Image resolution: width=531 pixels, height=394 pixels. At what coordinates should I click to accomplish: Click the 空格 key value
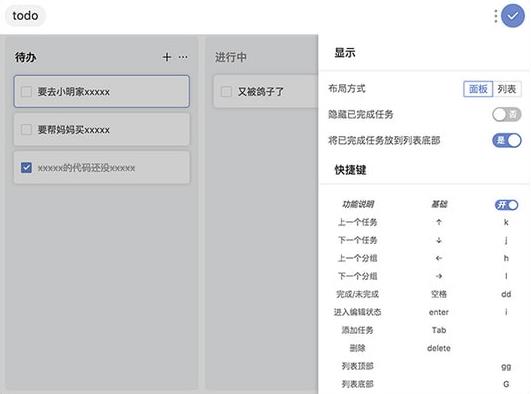point(439,294)
